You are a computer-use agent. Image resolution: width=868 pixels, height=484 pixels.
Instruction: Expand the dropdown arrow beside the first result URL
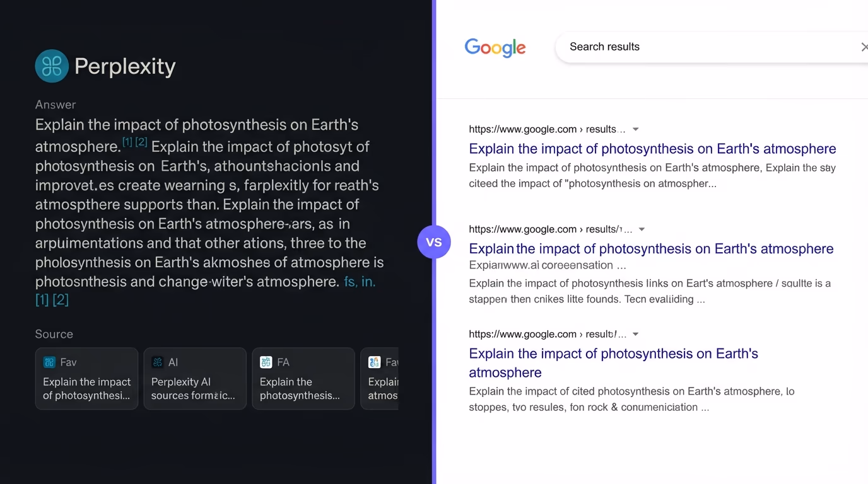636,129
